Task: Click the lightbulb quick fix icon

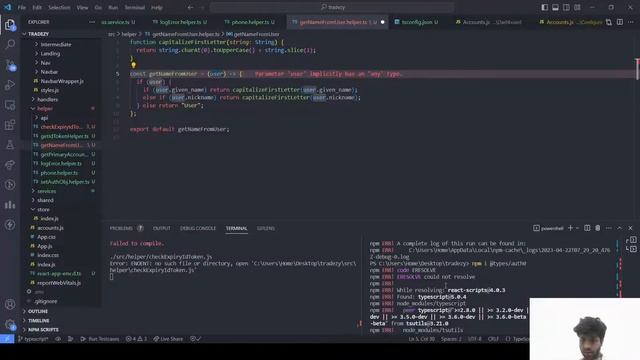Action: [133, 65]
